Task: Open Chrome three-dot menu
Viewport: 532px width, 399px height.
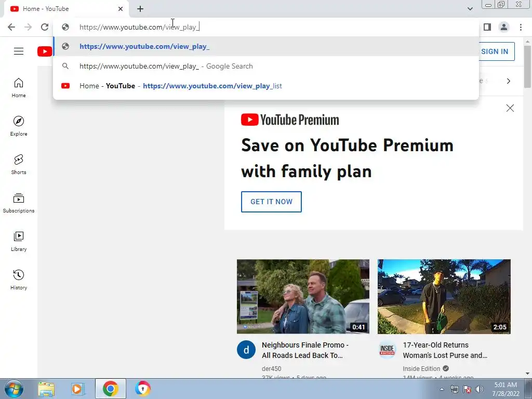Action: [521, 27]
